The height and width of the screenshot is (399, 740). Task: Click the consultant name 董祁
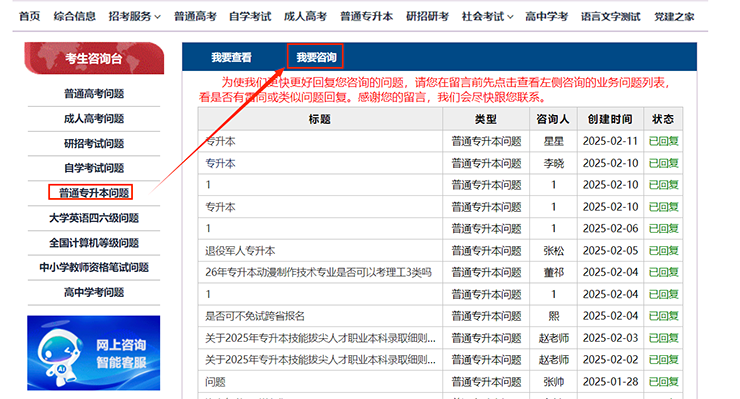[554, 272]
